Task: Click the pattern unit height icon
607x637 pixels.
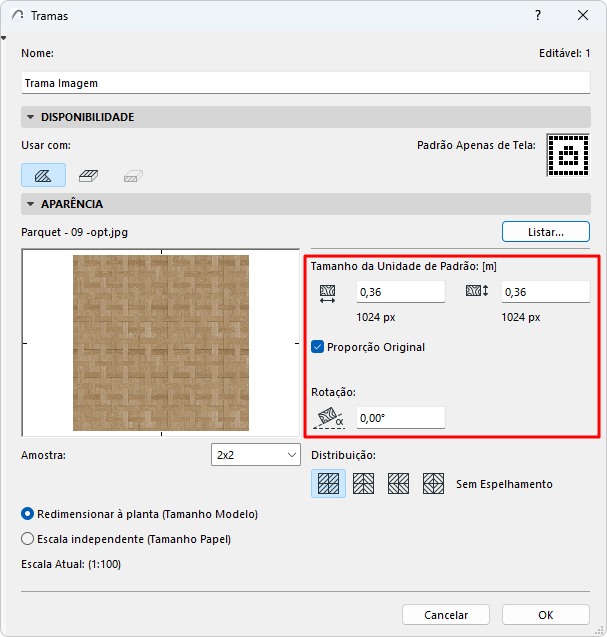Action: pyautogui.click(x=477, y=291)
